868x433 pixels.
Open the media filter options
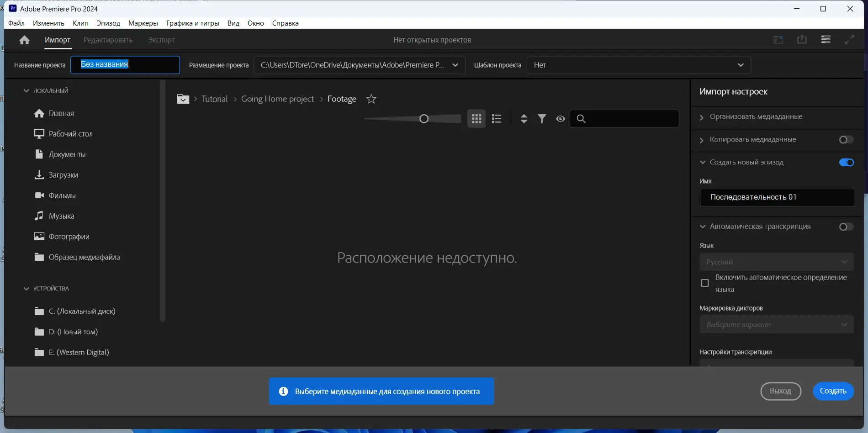[542, 119]
